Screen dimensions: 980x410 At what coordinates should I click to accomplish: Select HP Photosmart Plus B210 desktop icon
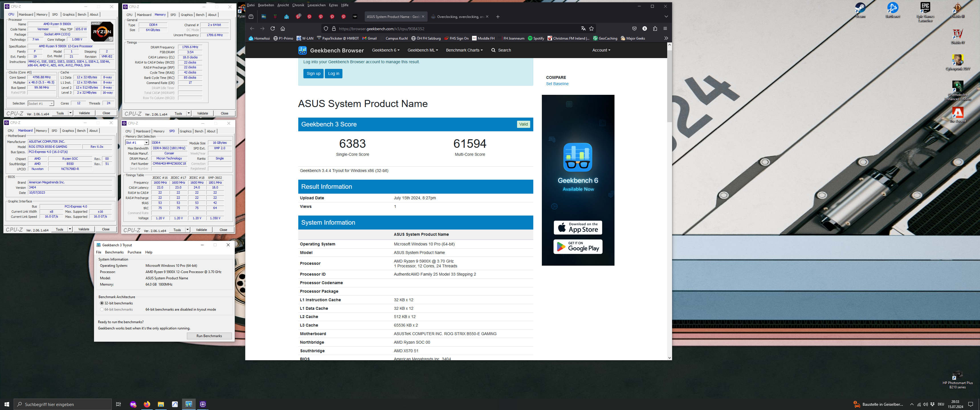(957, 380)
